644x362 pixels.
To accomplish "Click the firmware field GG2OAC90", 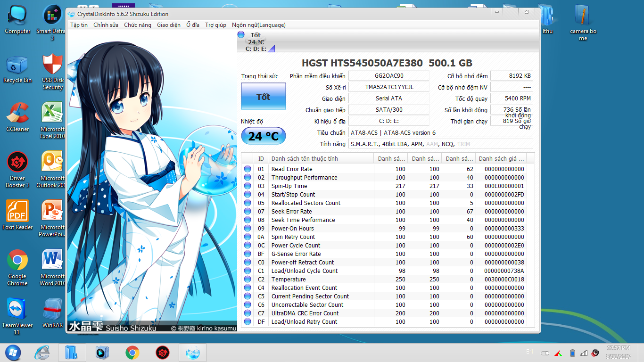I will pos(389,76).
